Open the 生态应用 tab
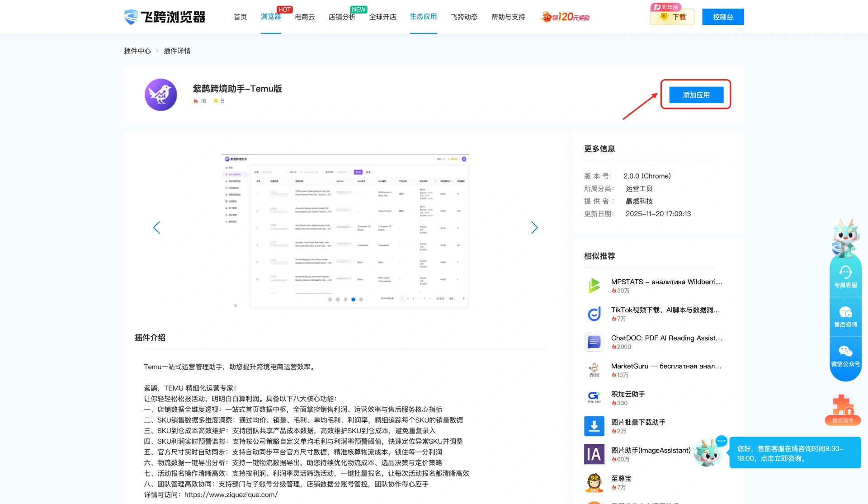The width and height of the screenshot is (868, 504). click(423, 17)
